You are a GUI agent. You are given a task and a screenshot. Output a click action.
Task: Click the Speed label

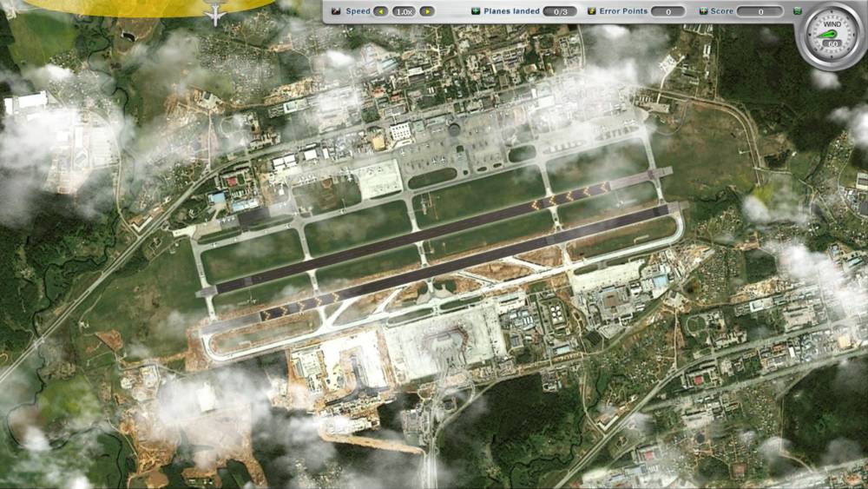coord(358,11)
